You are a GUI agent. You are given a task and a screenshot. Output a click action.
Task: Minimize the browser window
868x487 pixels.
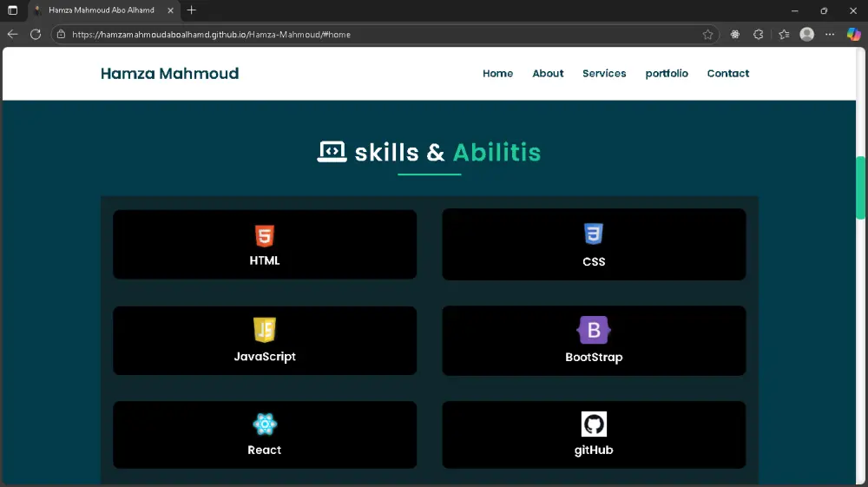[x=795, y=10]
